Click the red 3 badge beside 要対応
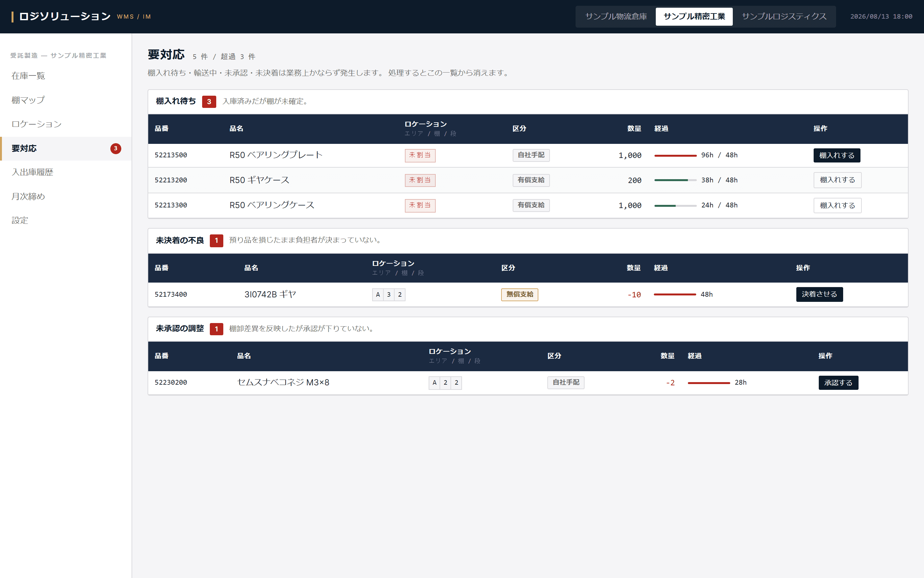Screen dimensions: 924x578 point(116,148)
